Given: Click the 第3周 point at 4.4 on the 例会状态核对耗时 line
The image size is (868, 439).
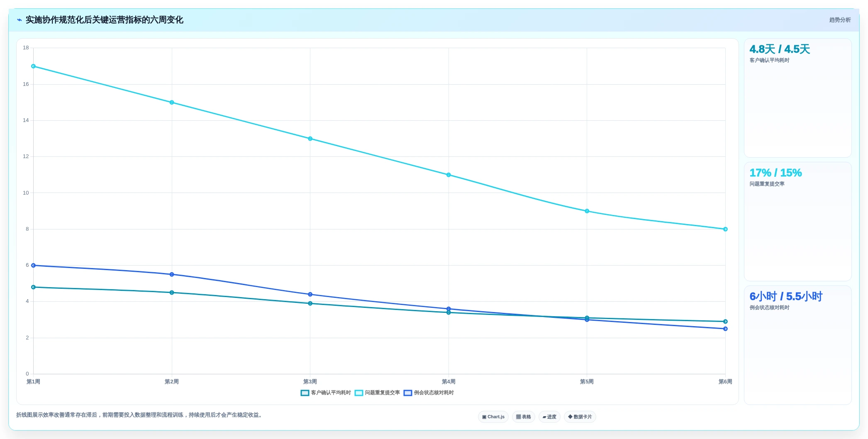Looking at the screenshot, I should 310,294.
